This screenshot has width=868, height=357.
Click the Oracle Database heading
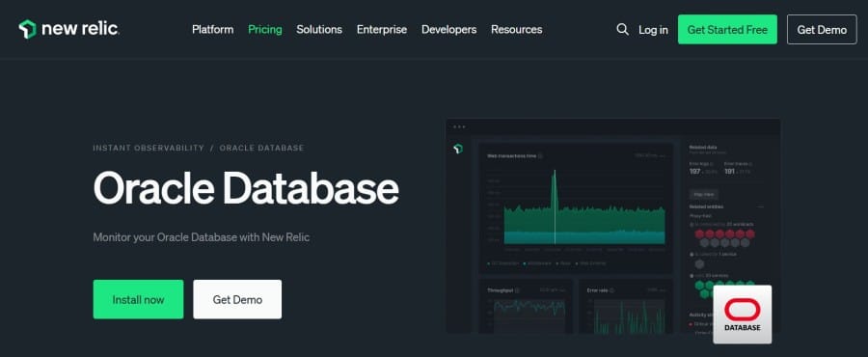(x=246, y=187)
